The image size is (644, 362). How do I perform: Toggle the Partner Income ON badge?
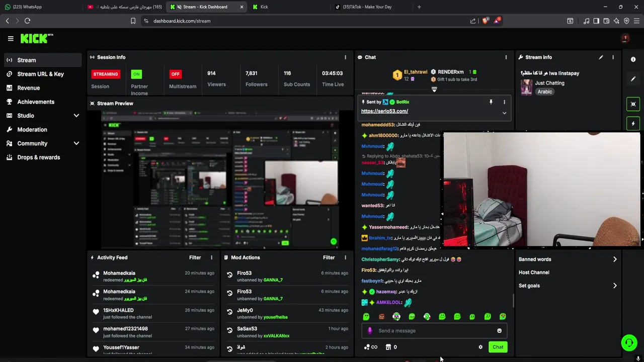coord(136,74)
